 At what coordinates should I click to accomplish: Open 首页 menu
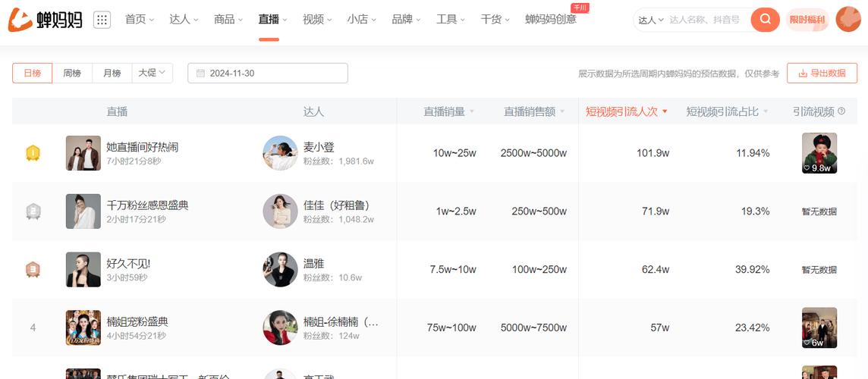140,20
